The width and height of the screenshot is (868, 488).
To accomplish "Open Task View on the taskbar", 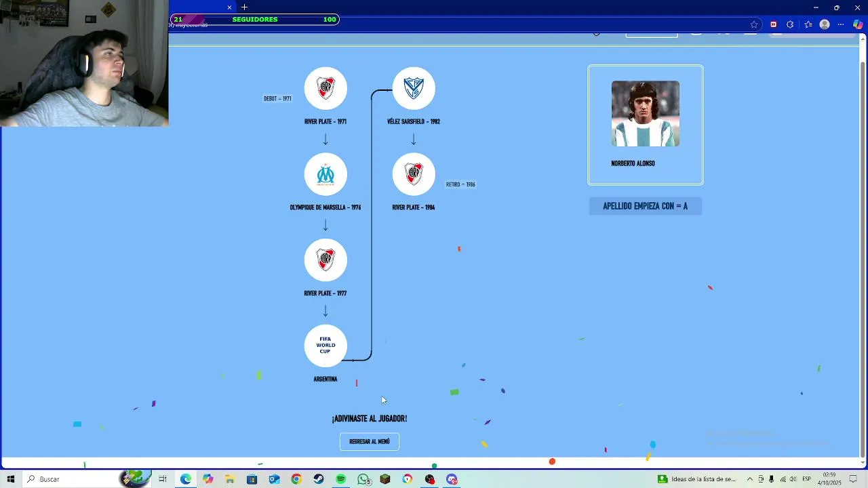I will point(163,479).
